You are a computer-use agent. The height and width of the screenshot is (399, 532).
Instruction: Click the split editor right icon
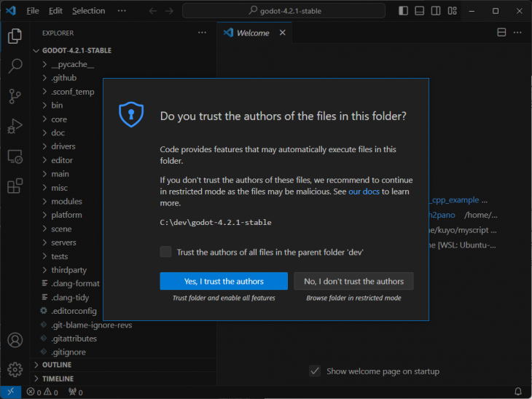click(x=501, y=33)
